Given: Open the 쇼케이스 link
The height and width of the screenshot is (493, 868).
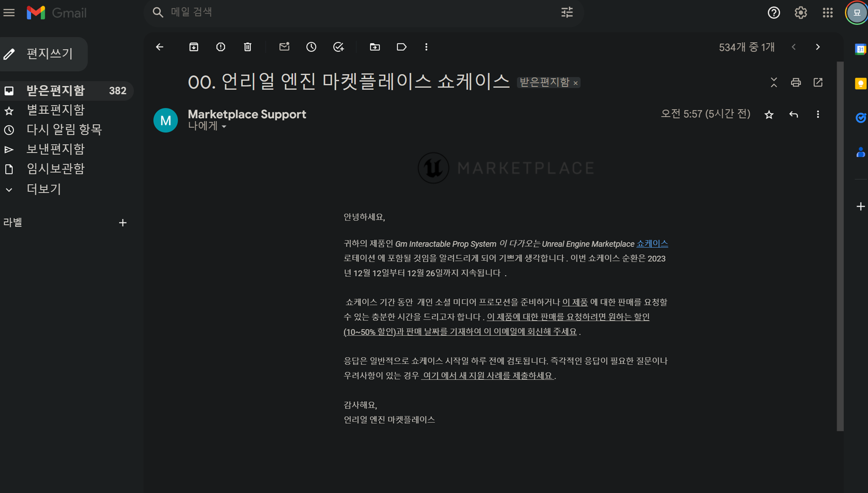Looking at the screenshot, I should click(x=652, y=243).
